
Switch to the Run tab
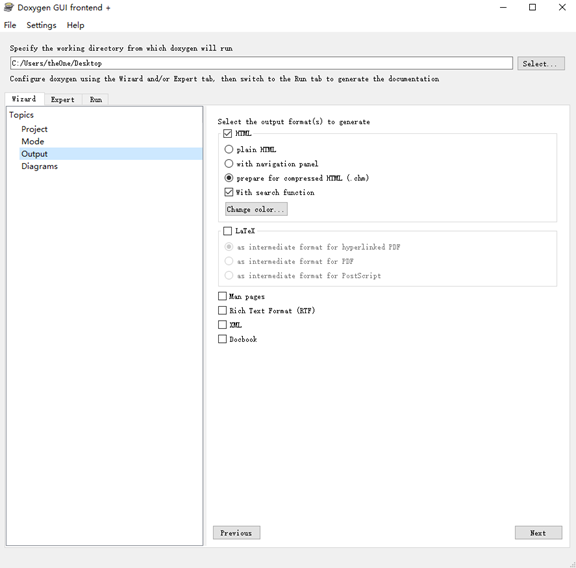(x=96, y=100)
